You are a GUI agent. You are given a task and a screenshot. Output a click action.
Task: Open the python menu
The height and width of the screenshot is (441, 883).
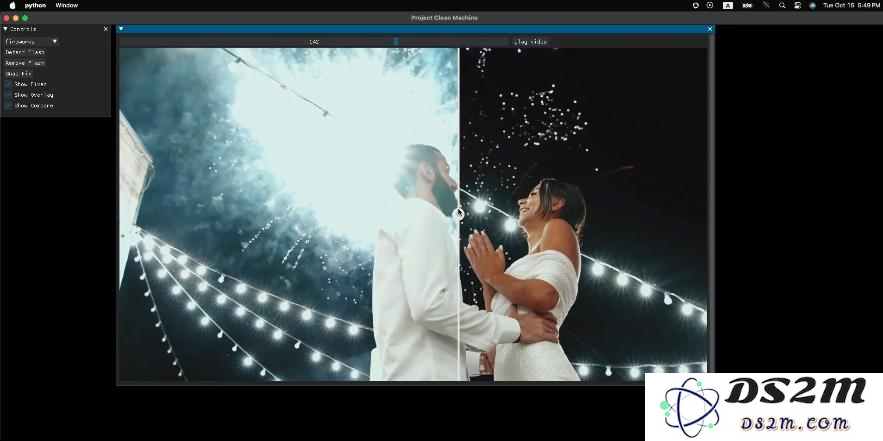click(x=35, y=5)
